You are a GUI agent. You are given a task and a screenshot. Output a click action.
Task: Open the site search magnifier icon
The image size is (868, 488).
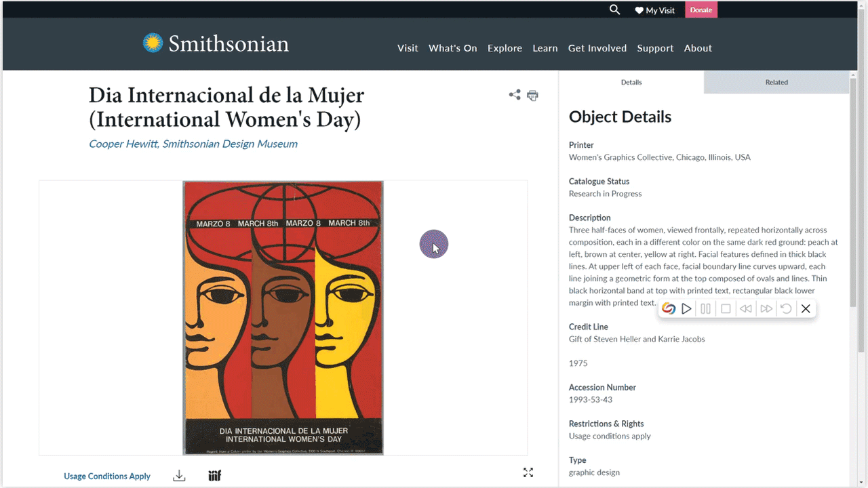point(614,10)
